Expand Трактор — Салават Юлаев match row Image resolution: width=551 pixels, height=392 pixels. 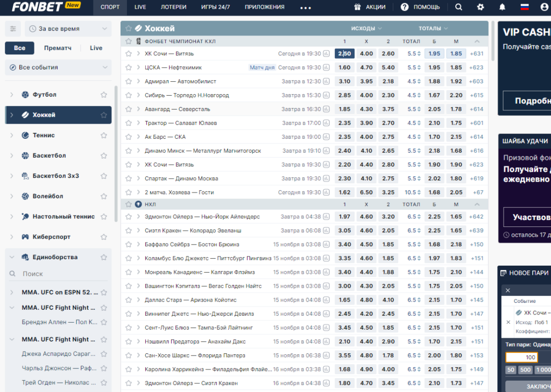pos(138,123)
